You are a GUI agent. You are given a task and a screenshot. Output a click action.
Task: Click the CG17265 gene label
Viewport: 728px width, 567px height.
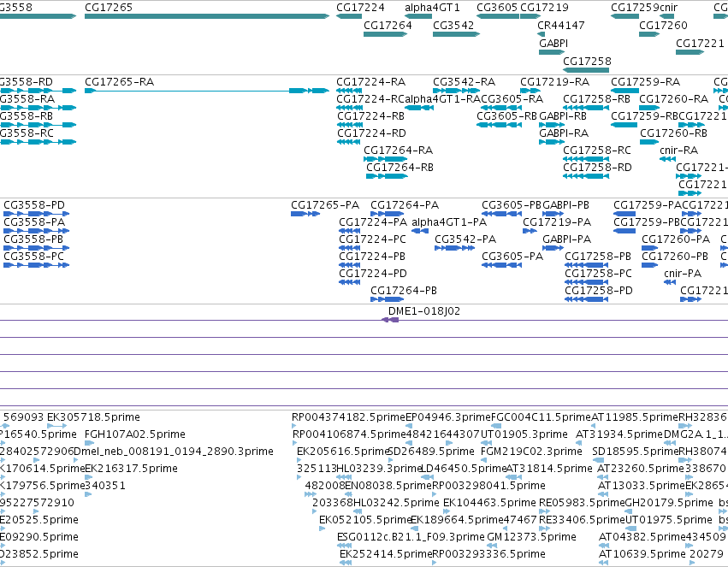(109, 8)
